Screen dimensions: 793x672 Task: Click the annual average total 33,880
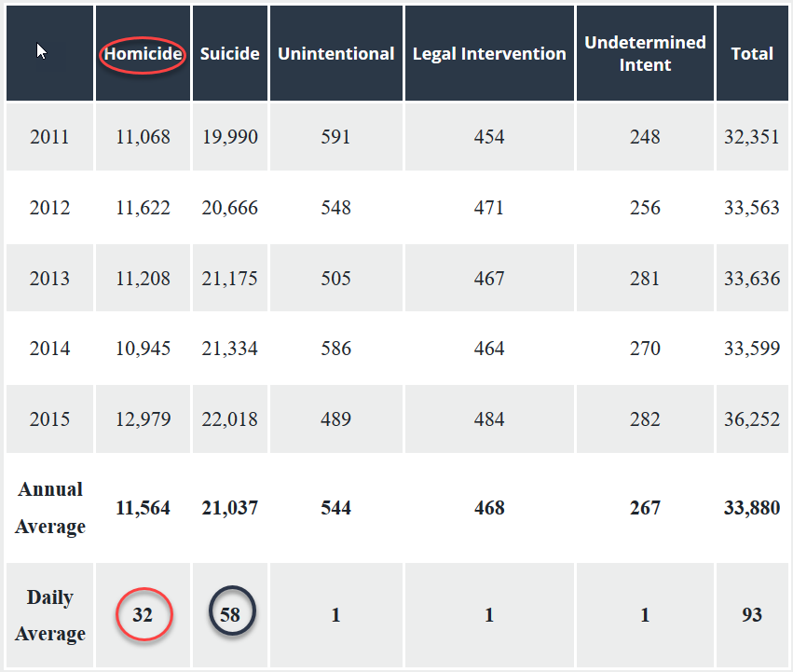coord(751,508)
